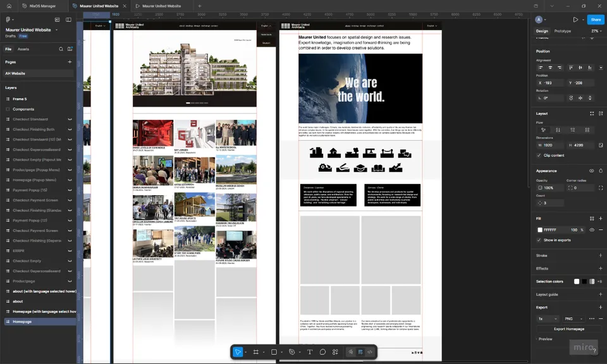607x364 pixels.
Task: Toggle Appearance visibility eye icon
Action: tap(592, 171)
